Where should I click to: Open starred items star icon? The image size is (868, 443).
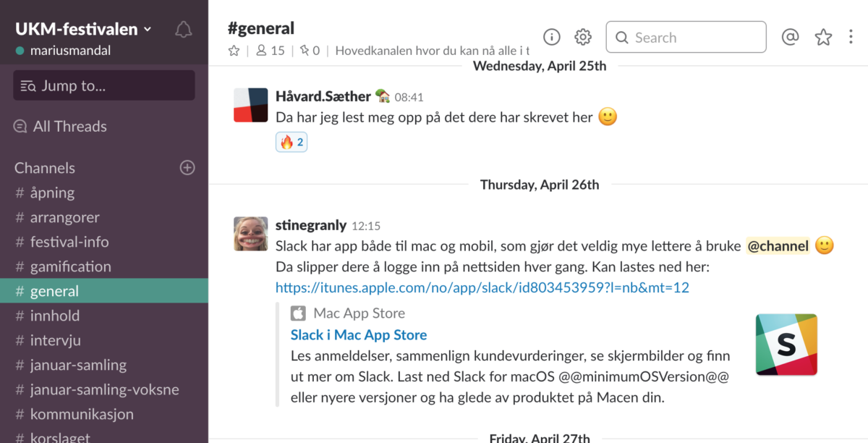point(823,37)
